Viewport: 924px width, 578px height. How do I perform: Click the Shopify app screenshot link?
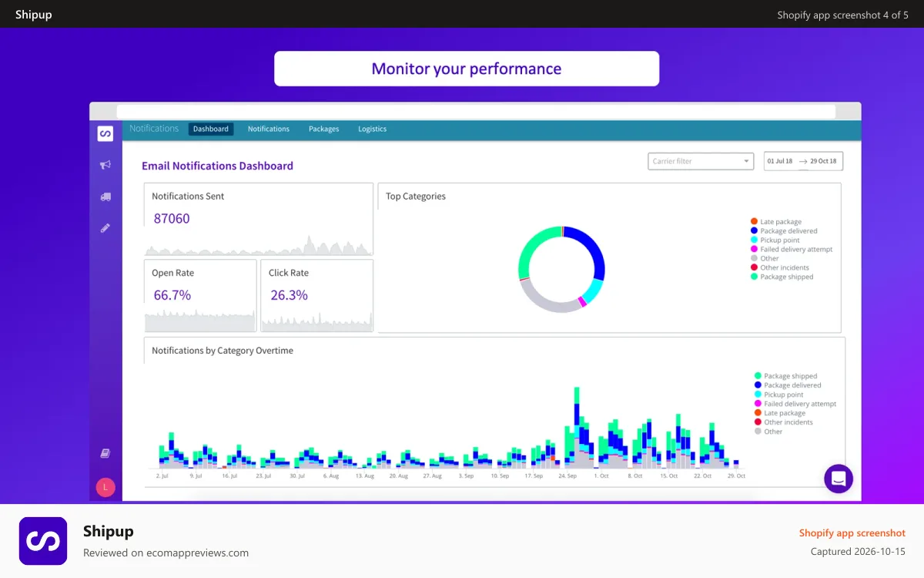click(x=852, y=533)
